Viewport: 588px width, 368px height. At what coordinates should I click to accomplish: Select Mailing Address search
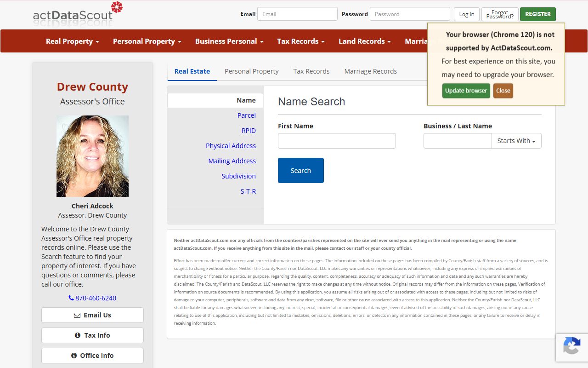point(232,161)
